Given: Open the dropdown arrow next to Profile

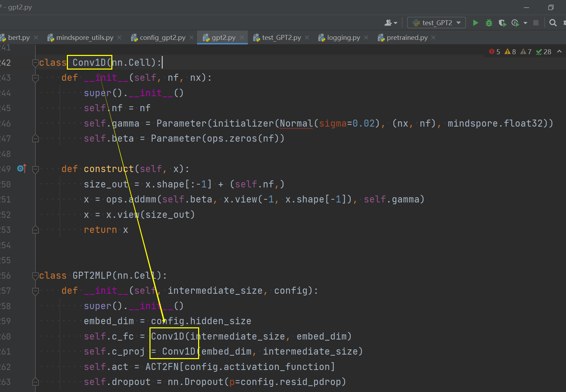Looking at the screenshot, I should click(x=525, y=23).
